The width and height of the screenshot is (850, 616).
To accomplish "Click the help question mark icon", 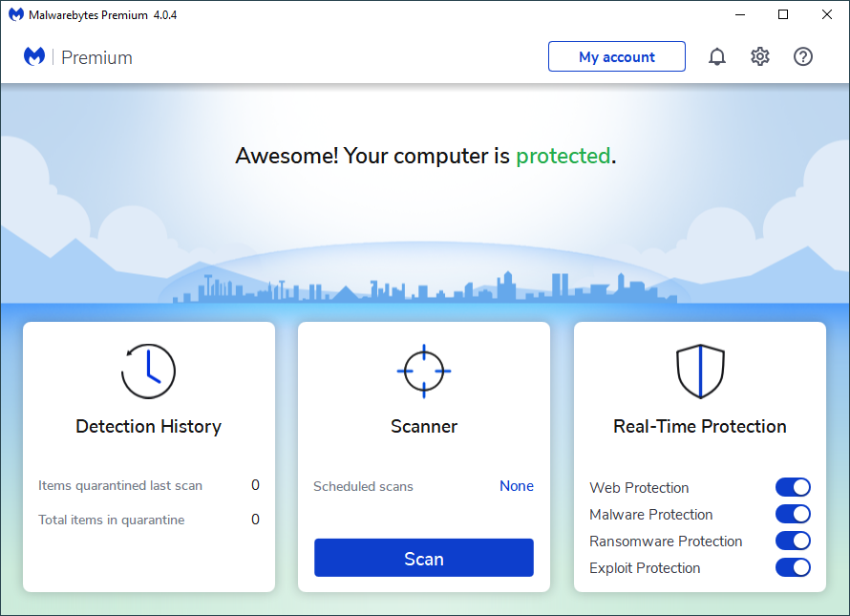I will (803, 57).
